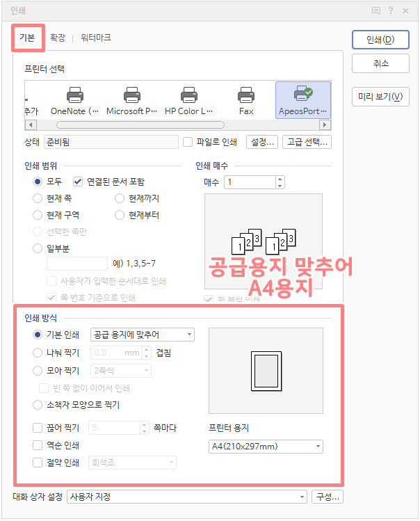Open 프린터 용지 A4(210x297mm) dropdown
The height and width of the screenshot is (521, 420).
[x=266, y=447]
